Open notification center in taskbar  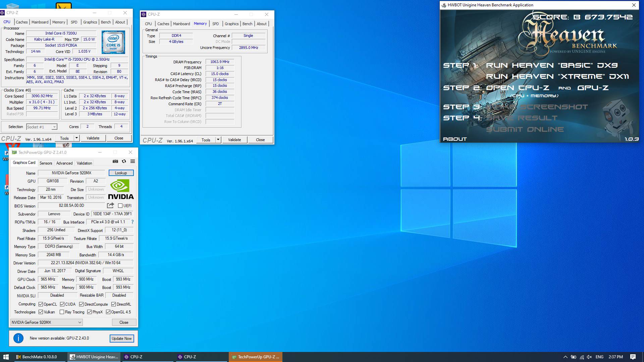(x=633, y=357)
